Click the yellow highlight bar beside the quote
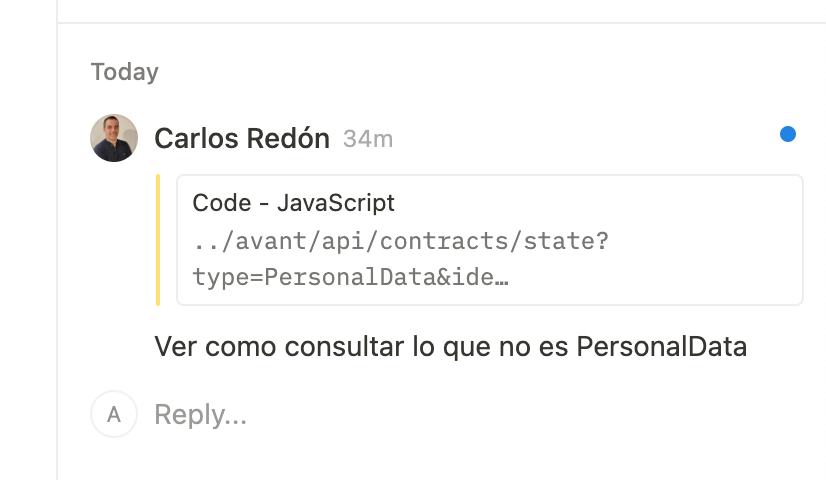This screenshot has height=480, width=826. pyautogui.click(x=158, y=240)
